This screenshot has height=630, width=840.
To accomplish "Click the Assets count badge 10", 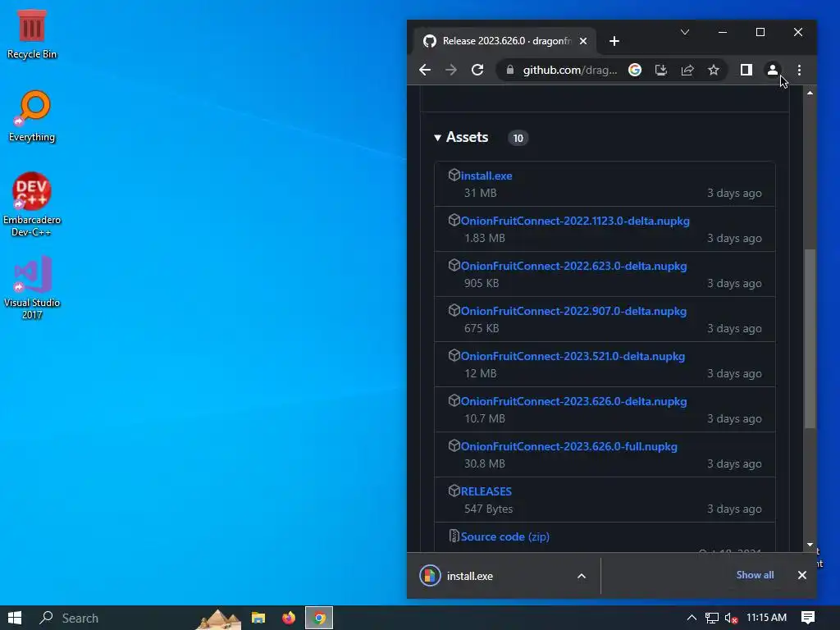I will 518,138.
